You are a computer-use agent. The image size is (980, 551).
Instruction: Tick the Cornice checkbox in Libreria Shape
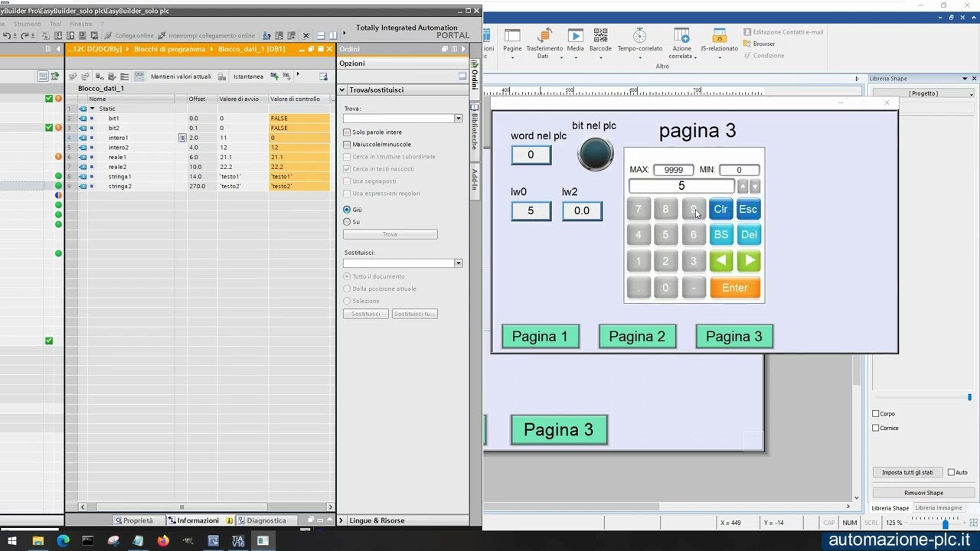[876, 429]
